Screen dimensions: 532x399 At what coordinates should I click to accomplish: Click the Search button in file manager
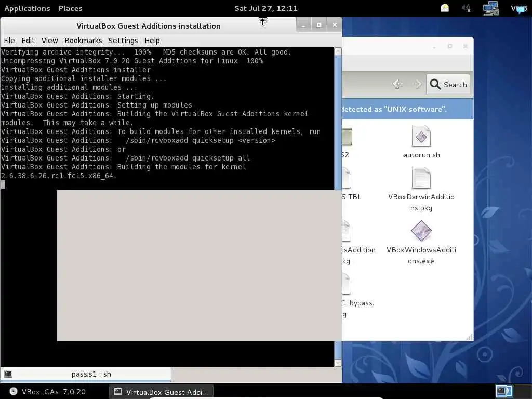448,84
